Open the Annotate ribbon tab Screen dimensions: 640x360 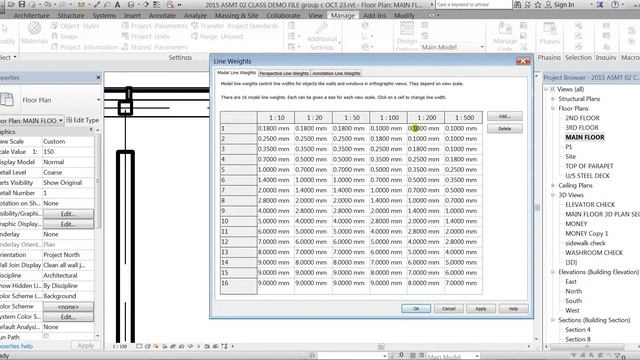tap(162, 16)
